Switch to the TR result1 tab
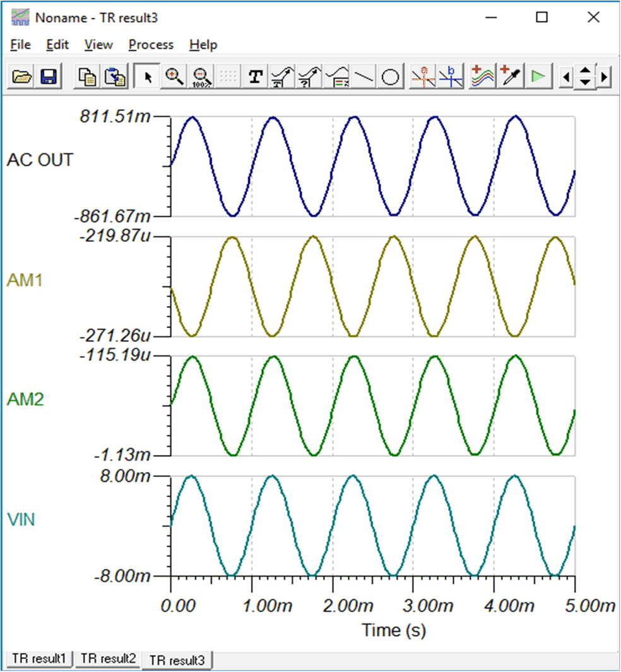Image resolution: width=621 pixels, height=672 pixels. pyautogui.click(x=38, y=659)
